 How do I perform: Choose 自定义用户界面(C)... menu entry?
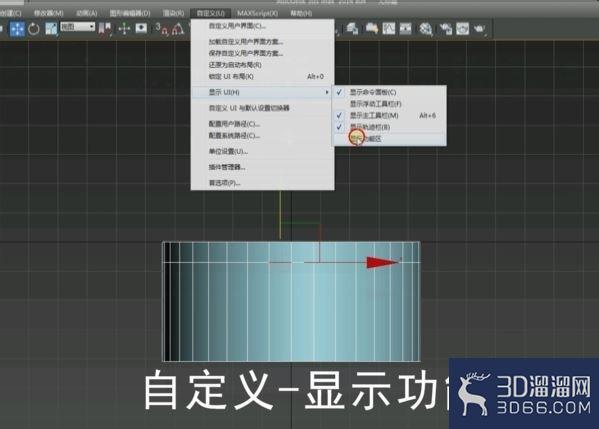pyautogui.click(x=262, y=26)
